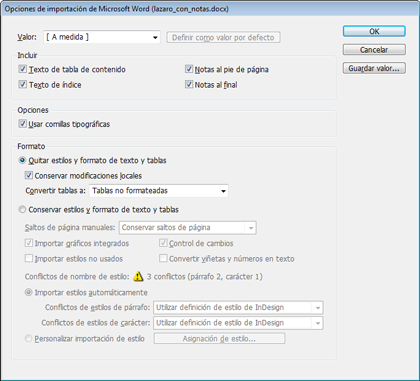The width and height of the screenshot is (420, 381).
Task: Open Conflictos de estilos de carácter dropdown
Action: pyautogui.click(x=238, y=323)
